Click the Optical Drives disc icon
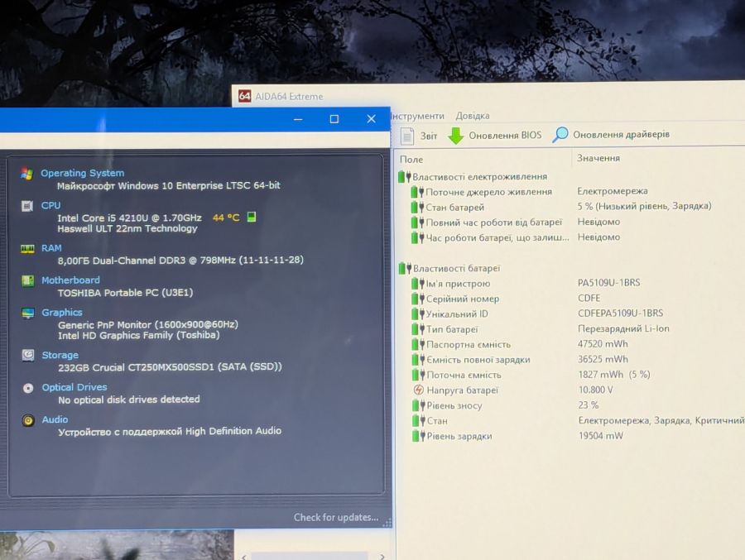The height and width of the screenshot is (560, 745). [x=28, y=388]
